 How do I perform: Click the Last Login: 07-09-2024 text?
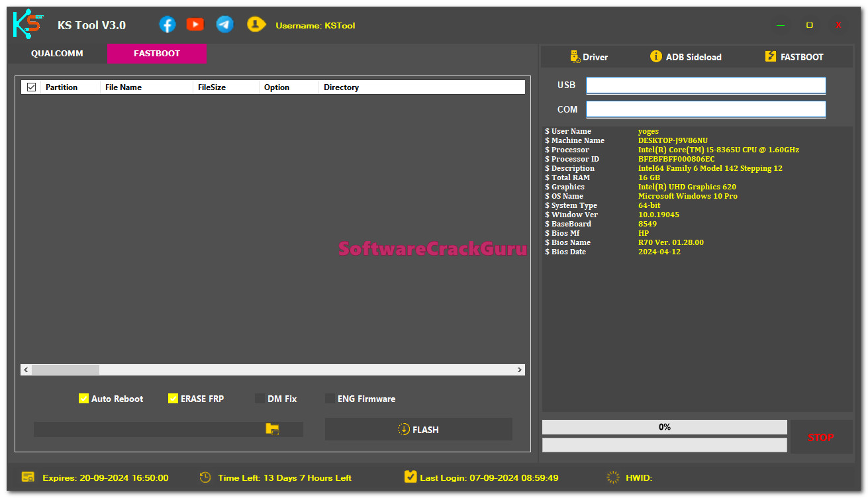click(489, 477)
